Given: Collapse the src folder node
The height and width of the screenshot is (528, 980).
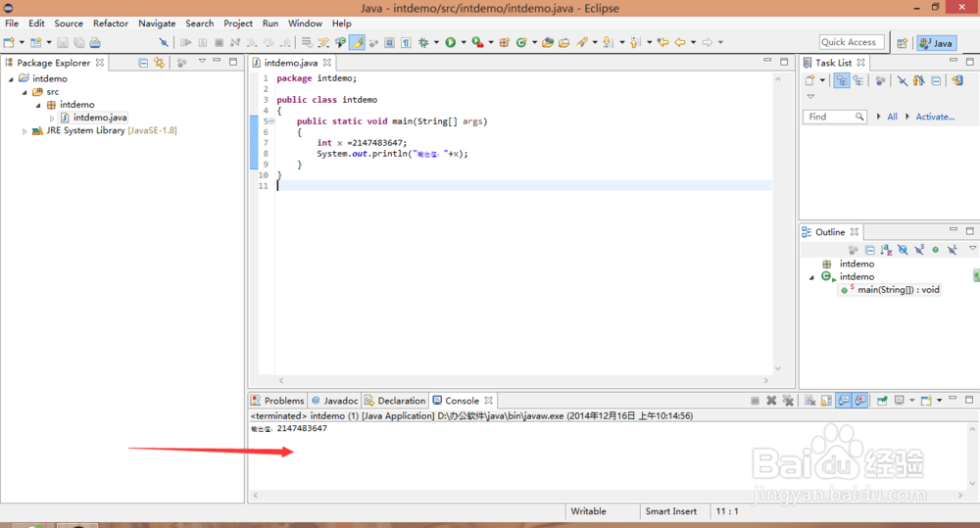Looking at the screenshot, I should click(x=24, y=92).
